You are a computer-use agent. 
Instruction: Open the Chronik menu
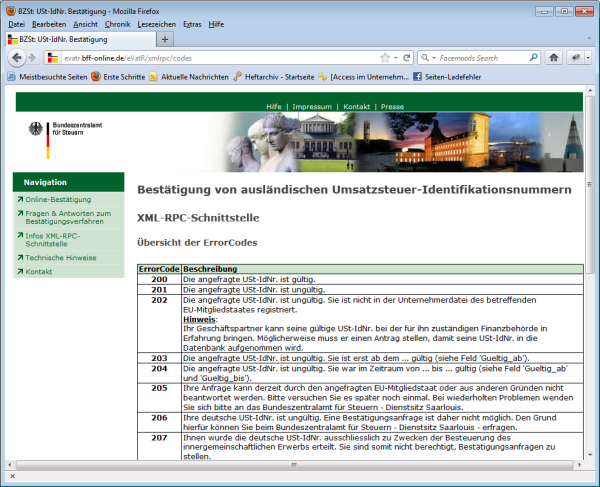click(x=118, y=23)
